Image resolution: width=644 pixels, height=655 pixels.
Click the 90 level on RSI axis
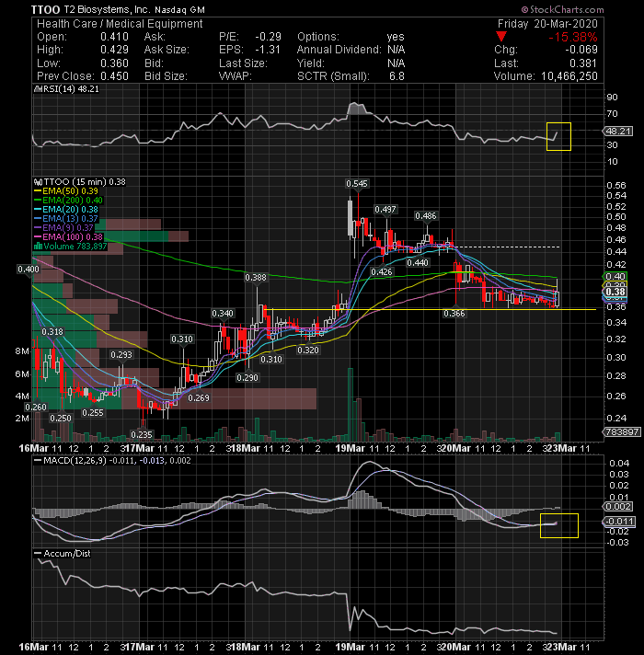[612, 98]
